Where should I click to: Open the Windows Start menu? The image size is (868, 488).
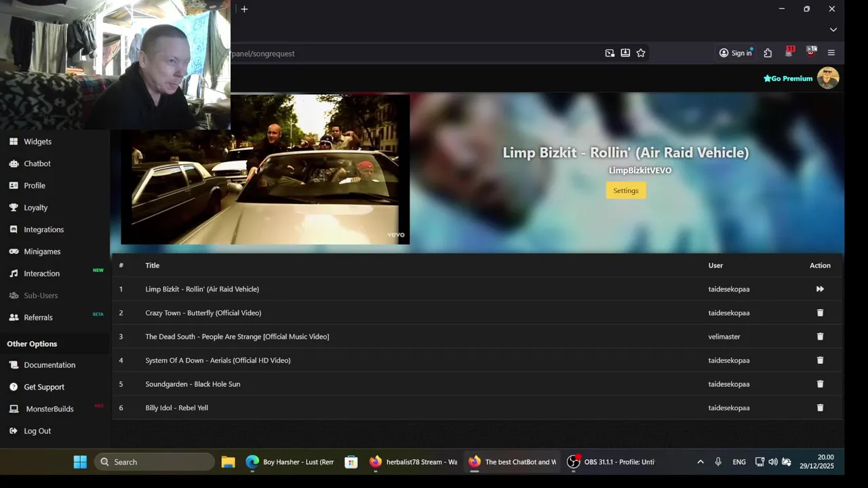(80, 462)
